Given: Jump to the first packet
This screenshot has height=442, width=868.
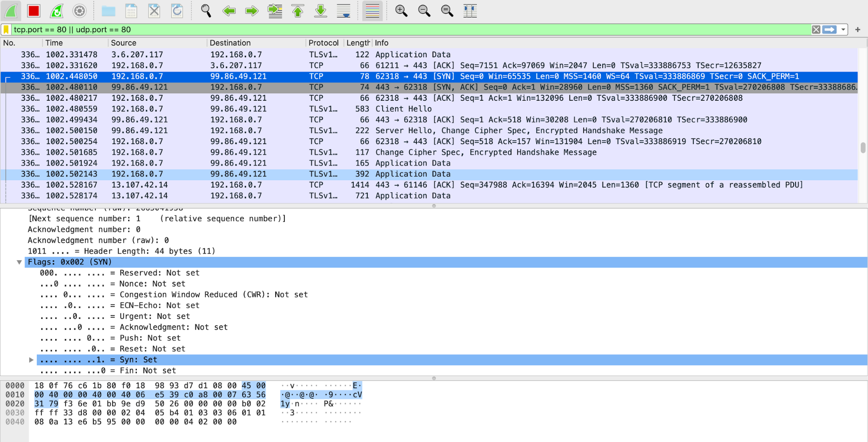Looking at the screenshot, I should pyautogui.click(x=298, y=11).
